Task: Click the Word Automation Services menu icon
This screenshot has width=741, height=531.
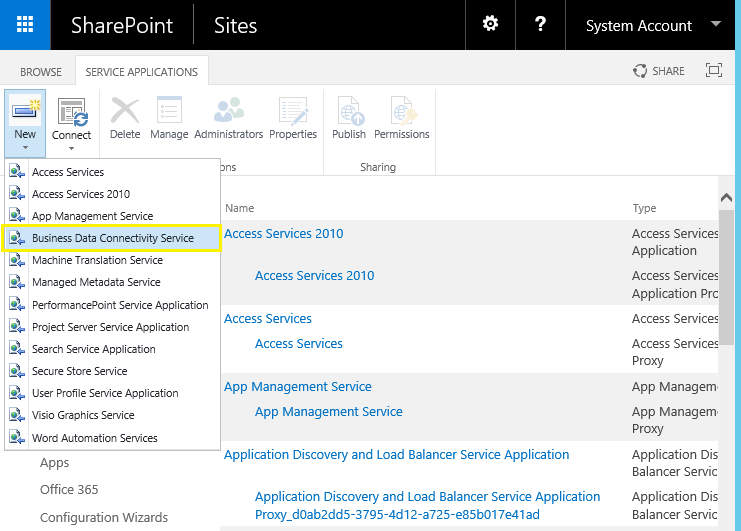Action: [17, 437]
